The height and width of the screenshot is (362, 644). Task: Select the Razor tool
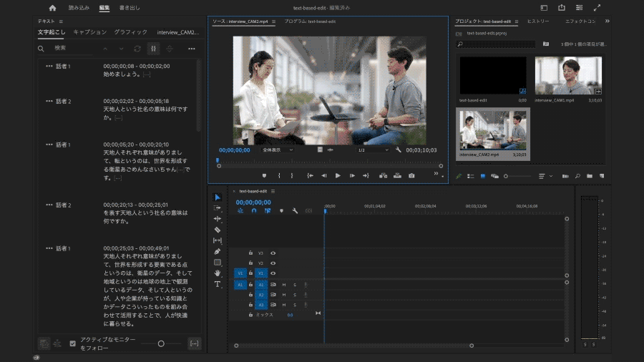click(x=218, y=230)
